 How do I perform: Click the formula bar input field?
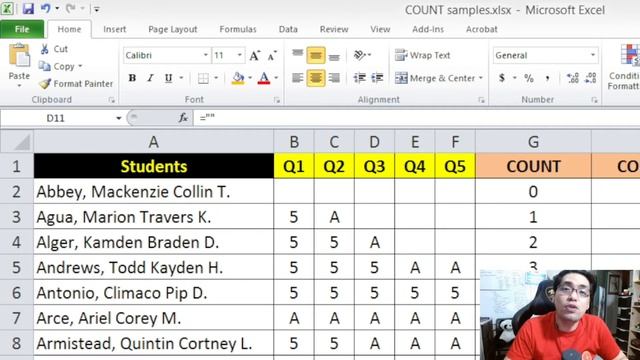[416, 118]
